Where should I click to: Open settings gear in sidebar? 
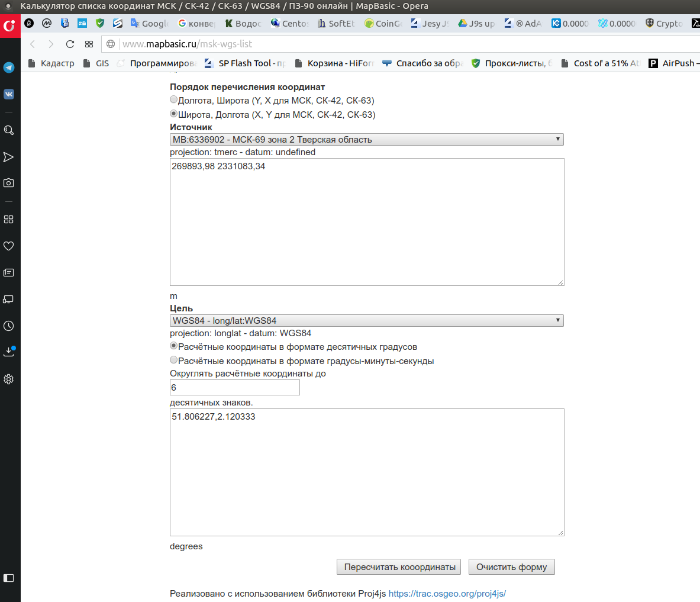coord(9,379)
